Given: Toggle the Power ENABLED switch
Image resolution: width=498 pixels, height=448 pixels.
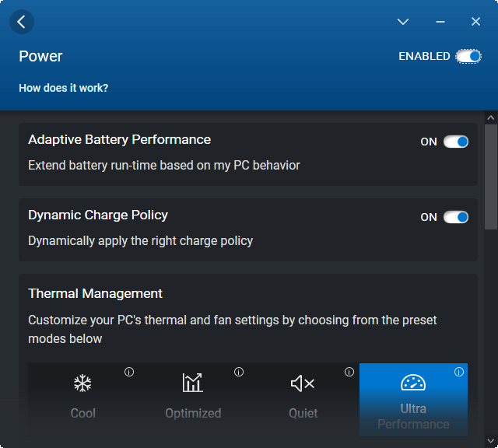Looking at the screenshot, I should (468, 56).
